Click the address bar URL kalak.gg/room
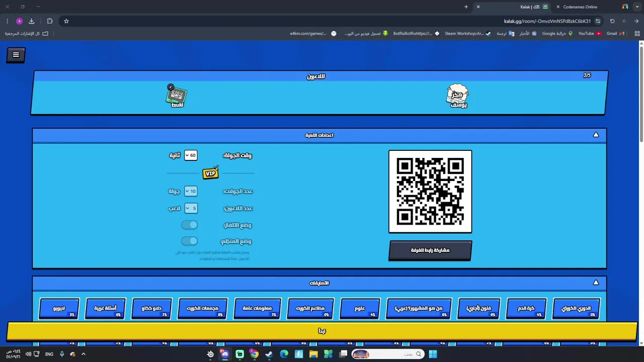 (547, 21)
